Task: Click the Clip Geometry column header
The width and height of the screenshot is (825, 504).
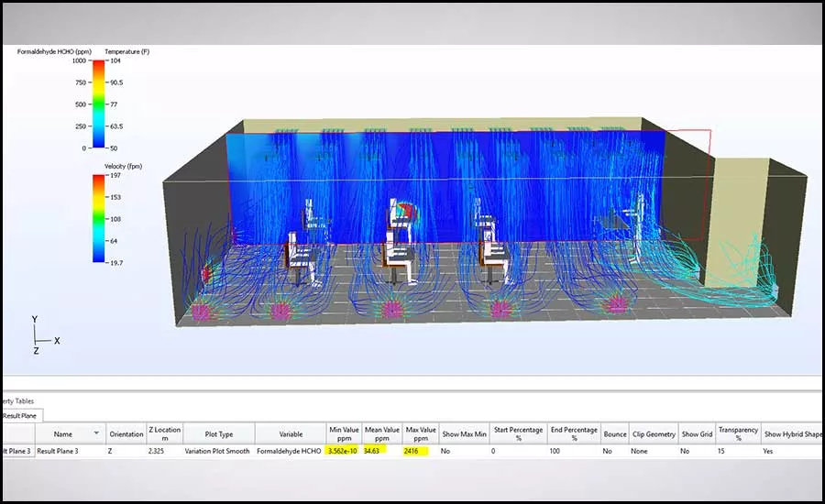Action: (654, 434)
